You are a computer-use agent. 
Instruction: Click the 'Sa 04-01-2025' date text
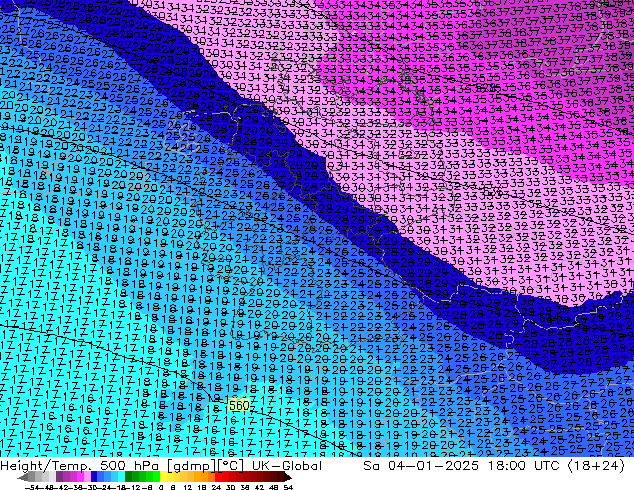(421, 466)
